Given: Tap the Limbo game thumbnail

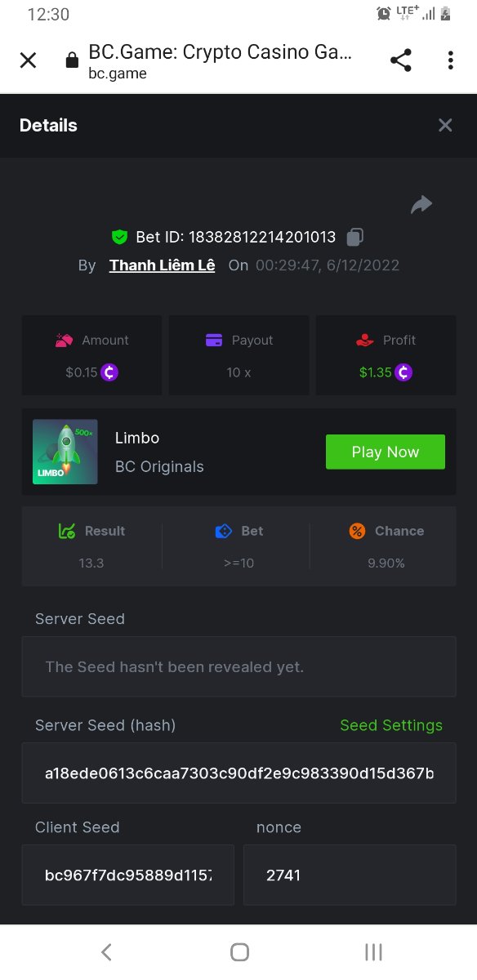Looking at the screenshot, I should pos(65,452).
